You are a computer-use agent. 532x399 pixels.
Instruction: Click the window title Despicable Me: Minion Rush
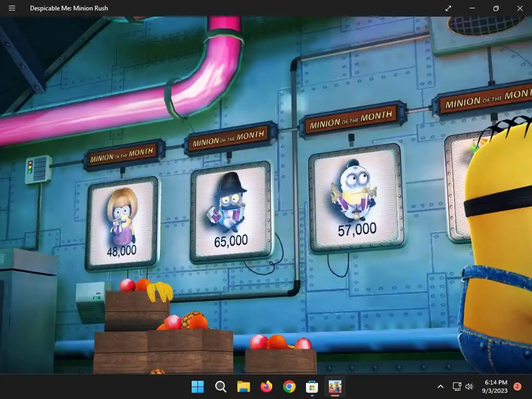[x=69, y=8]
